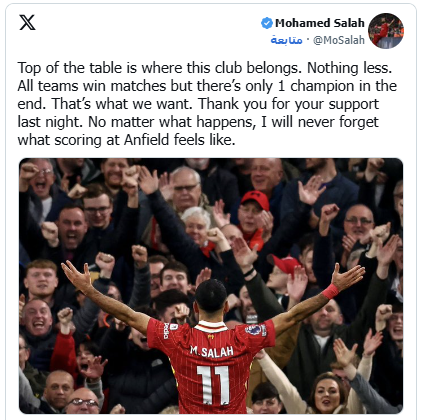Click the word 'Anfield' in the tweet
This screenshot has width=426, height=420.
pos(147,140)
